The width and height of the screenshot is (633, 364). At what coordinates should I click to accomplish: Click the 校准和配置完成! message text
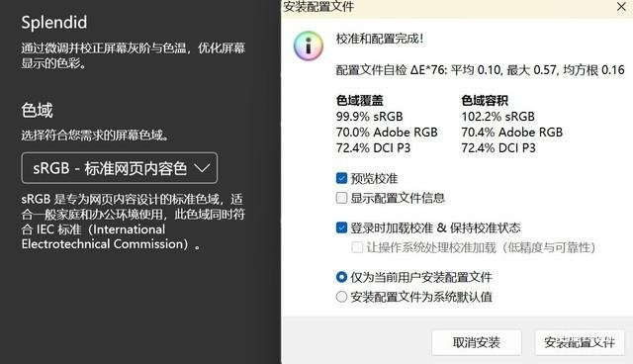[x=380, y=39]
